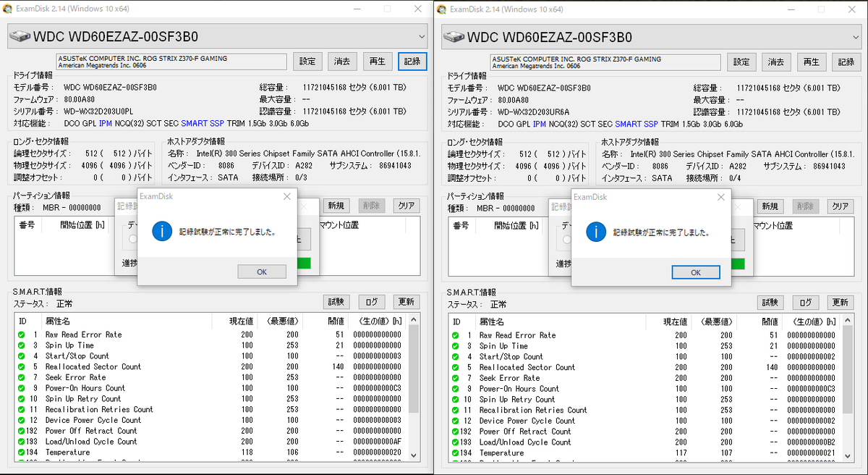Click the green check for Seek Error Rate, left window
Viewport: 868px width, 475px height.
click(22, 377)
